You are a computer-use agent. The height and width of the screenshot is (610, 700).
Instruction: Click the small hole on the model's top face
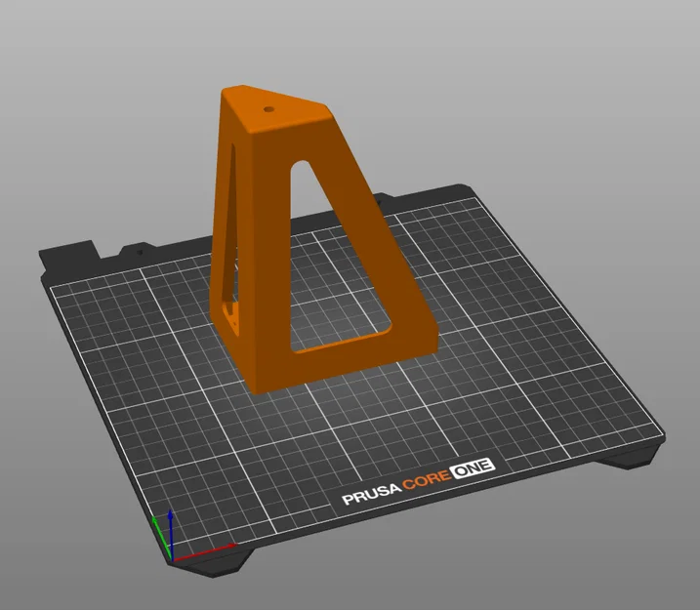(x=268, y=109)
